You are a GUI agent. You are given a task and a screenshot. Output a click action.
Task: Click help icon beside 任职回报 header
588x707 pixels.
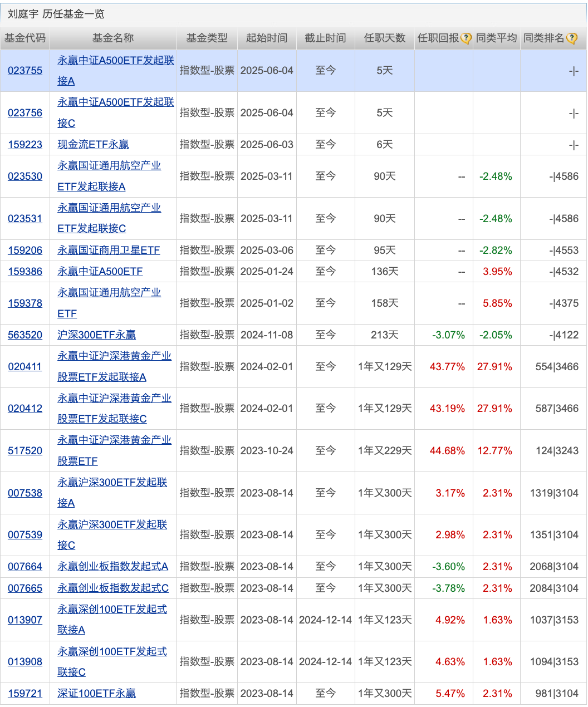tap(466, 38)
